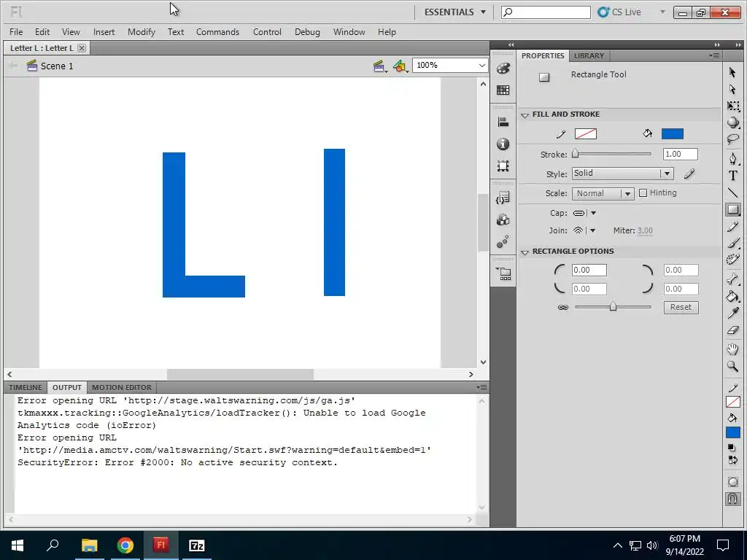This screenshot has width=747, height=560.
Task: Click the Swap Colors icon
Action: [x=732, y=460]
